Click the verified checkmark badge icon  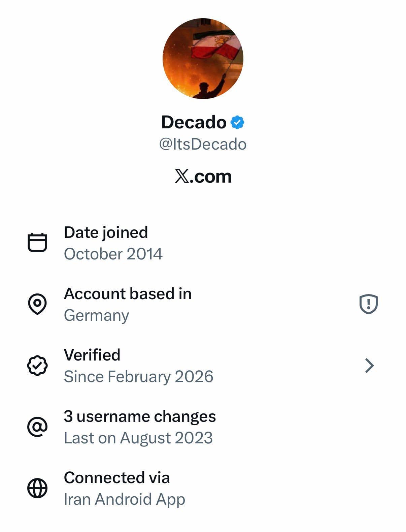click(38, 366)
